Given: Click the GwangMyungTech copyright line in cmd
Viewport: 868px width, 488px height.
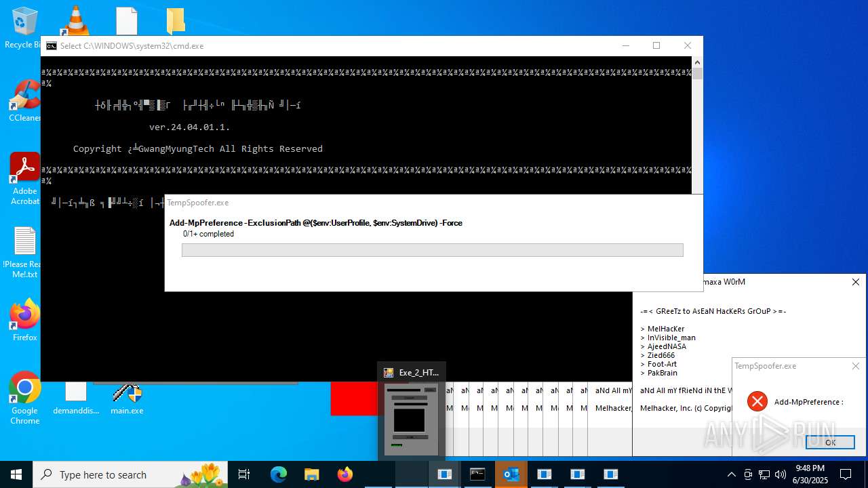Looking at the screenshot, I should [x=198, y=148].
